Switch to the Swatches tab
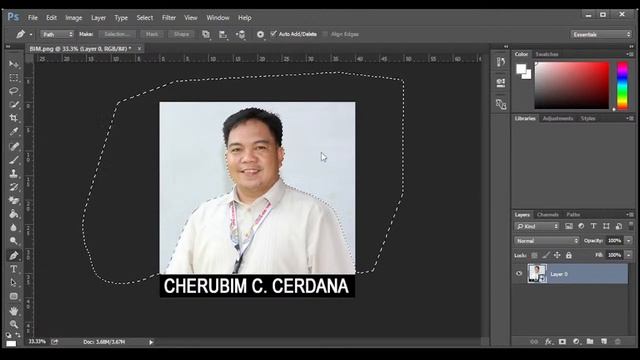640x360 pixels. point(547,54)
